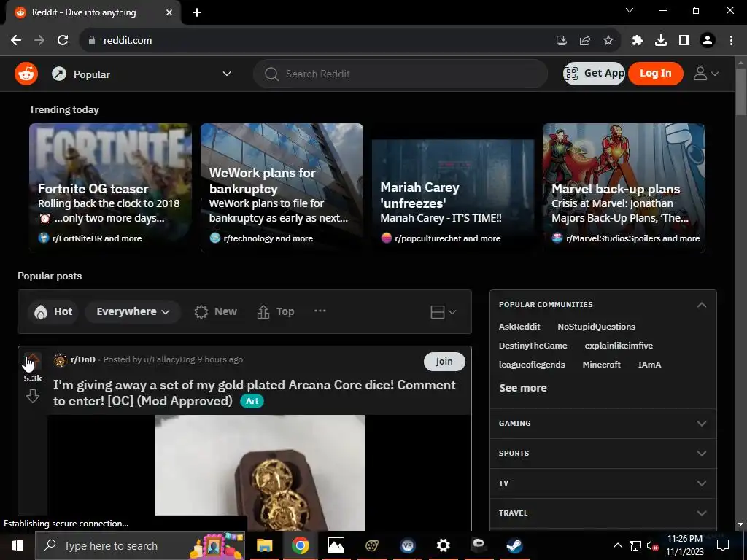This screenshot has width=747, height=560.
Task: Open the user account menu dropdown
Action: click(x=705, y=74)
